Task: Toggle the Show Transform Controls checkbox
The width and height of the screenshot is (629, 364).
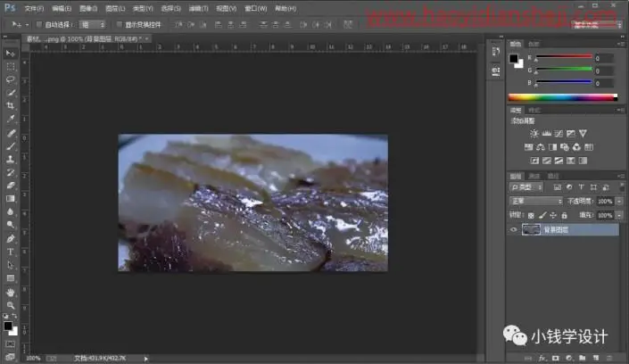Action: coord(120,24)
